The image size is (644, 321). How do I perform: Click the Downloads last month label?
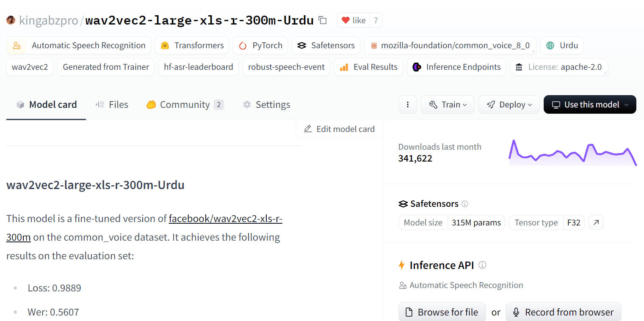click(x=439, y=147)
